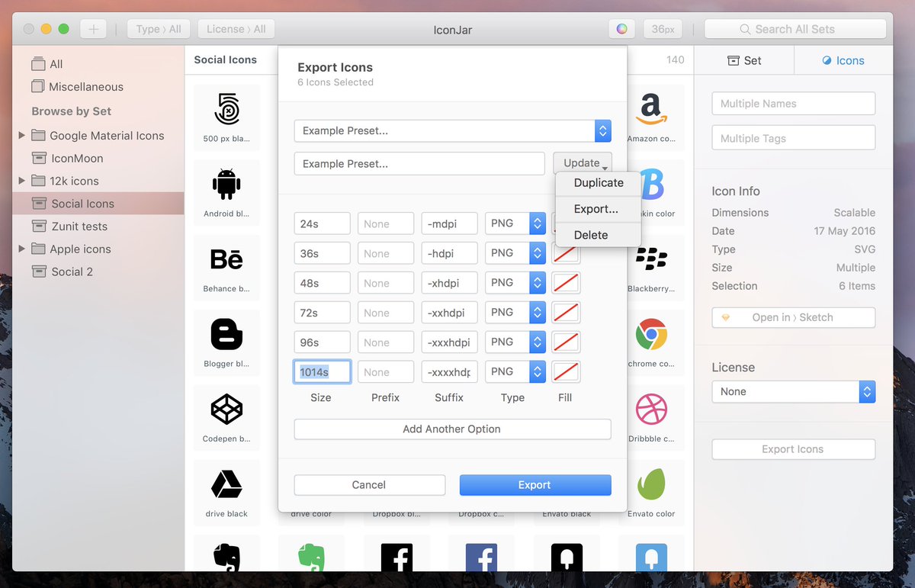Select the Behance black icon

pyautogui.click(x=226, y=259)
